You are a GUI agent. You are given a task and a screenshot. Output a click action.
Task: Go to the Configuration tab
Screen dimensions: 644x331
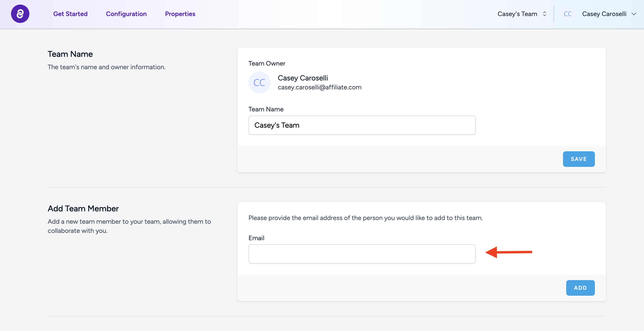point(126,14)
